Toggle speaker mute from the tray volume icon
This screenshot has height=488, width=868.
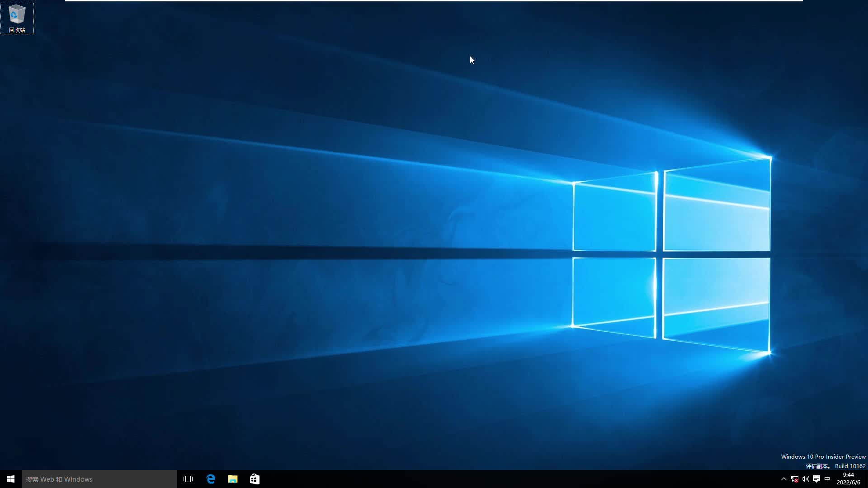[805, 479]
